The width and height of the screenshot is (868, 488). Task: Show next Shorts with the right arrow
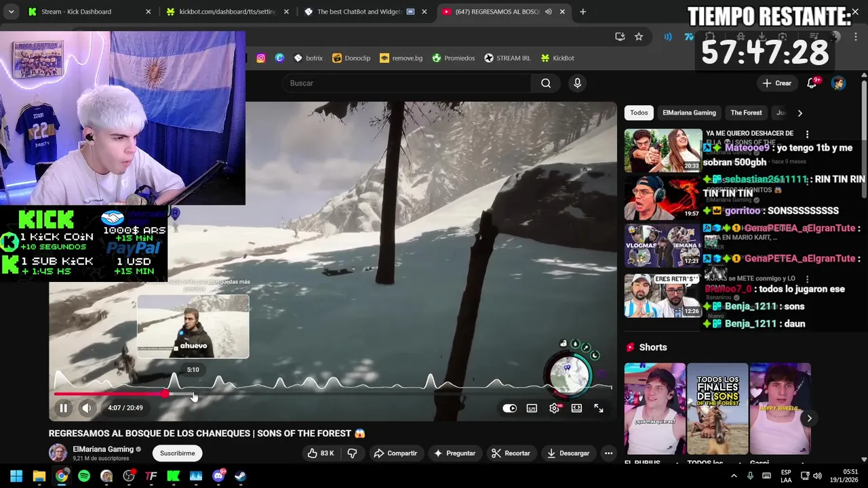click(x=809, y=418)
